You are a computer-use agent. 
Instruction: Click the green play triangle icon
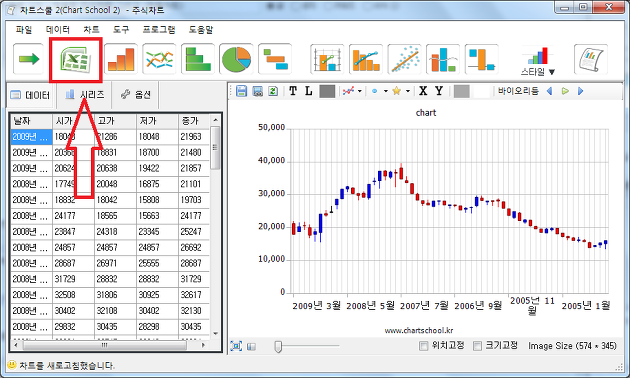tap(565, 91)
